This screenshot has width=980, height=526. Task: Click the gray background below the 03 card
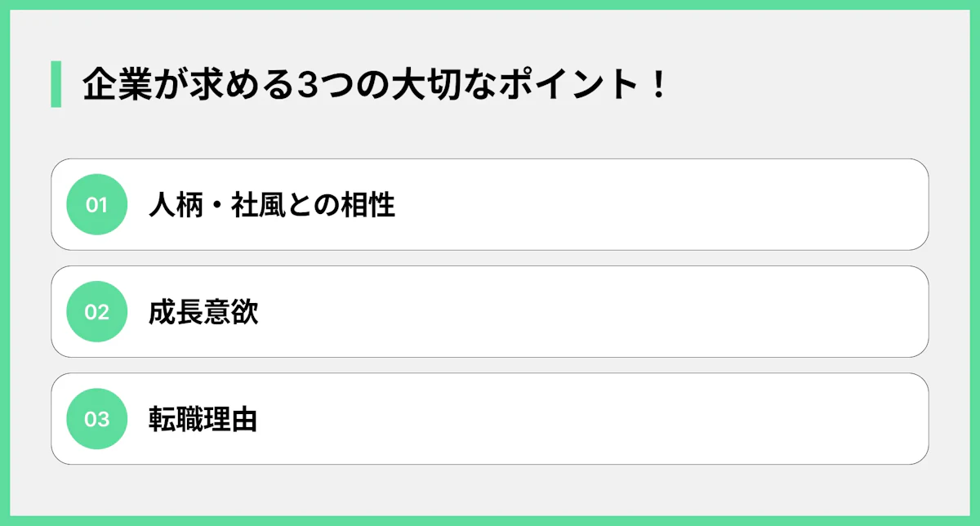(490, 490)
